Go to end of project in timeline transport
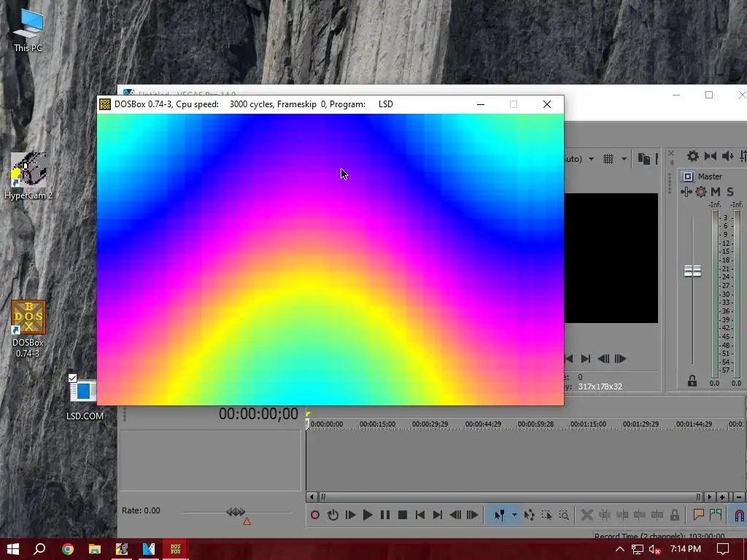This screenshot has width=747, height=560. point(438,515)
